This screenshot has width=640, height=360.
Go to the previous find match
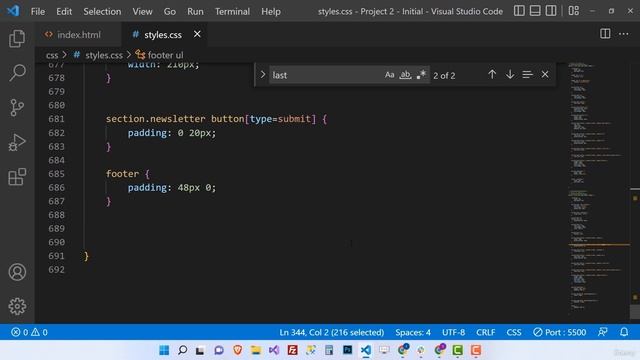492,75
